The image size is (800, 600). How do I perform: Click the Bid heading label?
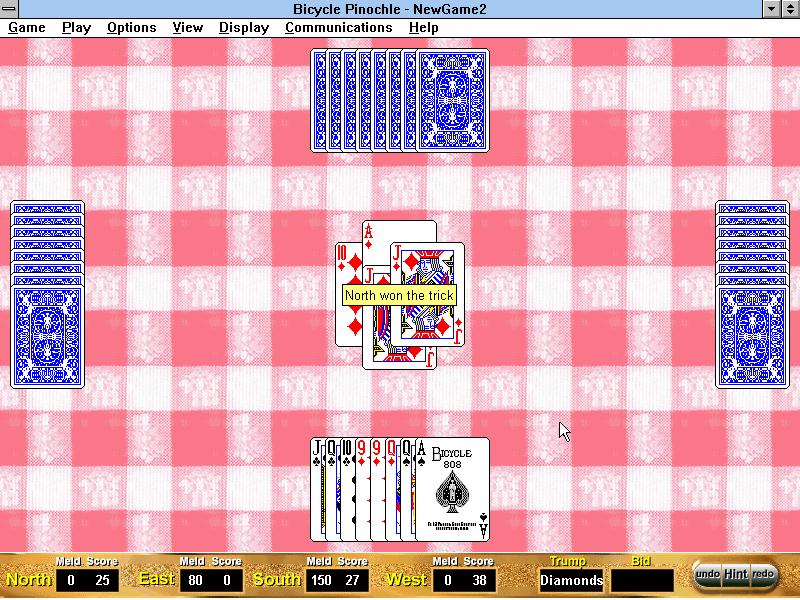(641, 561)
